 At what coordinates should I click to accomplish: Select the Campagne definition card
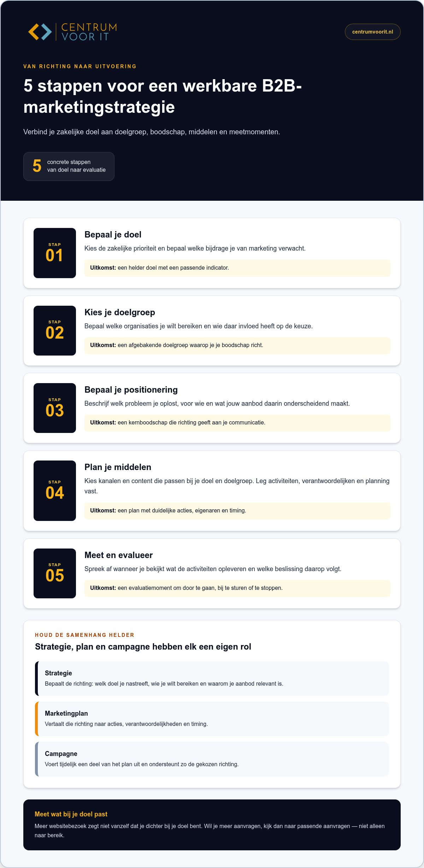coord(212,759)
